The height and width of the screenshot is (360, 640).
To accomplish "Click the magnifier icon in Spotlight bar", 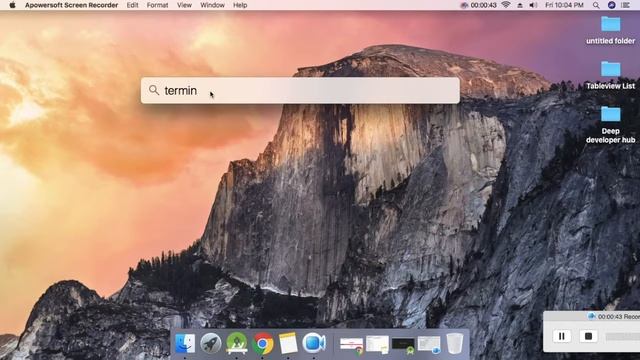I will (x=154, y=90).
